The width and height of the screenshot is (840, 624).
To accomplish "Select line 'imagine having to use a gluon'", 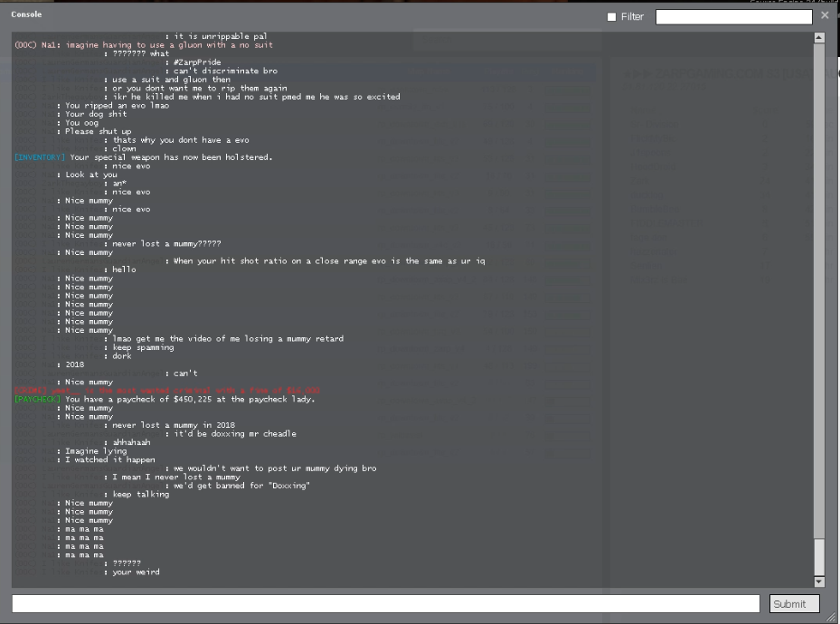I will pyautogui.click(x=144, y=45).
